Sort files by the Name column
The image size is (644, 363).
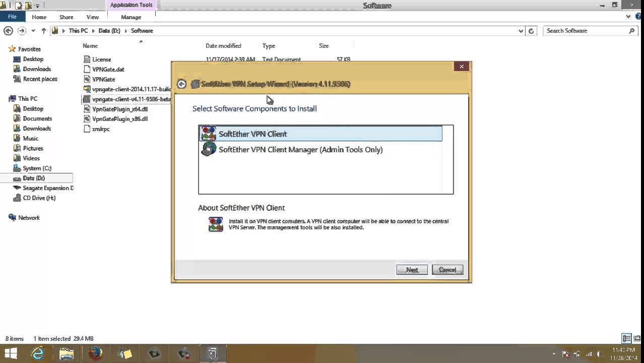click(x=90, y=46)
